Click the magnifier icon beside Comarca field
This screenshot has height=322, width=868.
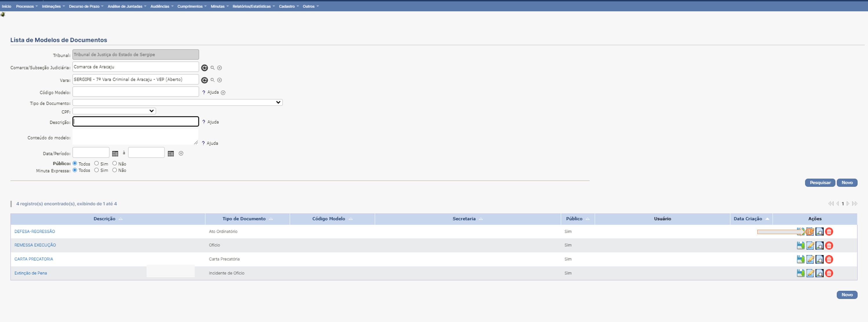pos(213,68)
